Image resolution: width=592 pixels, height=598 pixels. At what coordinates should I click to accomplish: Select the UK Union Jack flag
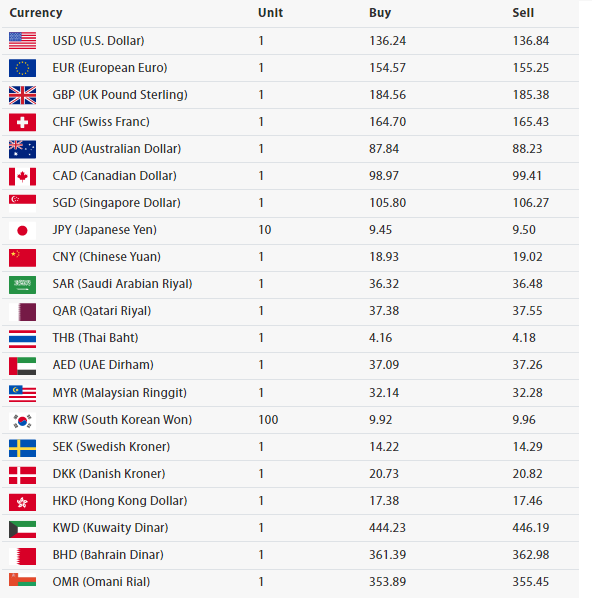pos(23,95)
